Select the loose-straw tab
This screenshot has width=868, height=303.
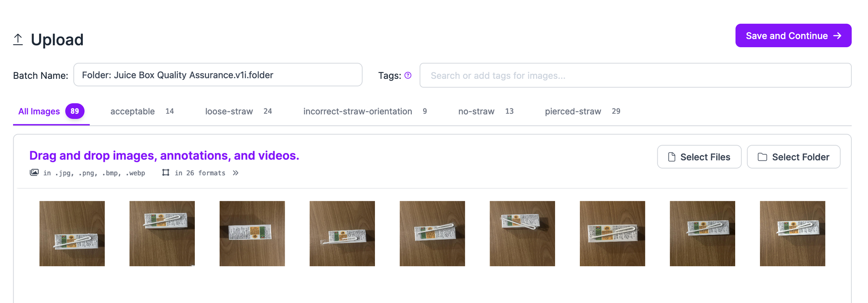click(238, 111)
